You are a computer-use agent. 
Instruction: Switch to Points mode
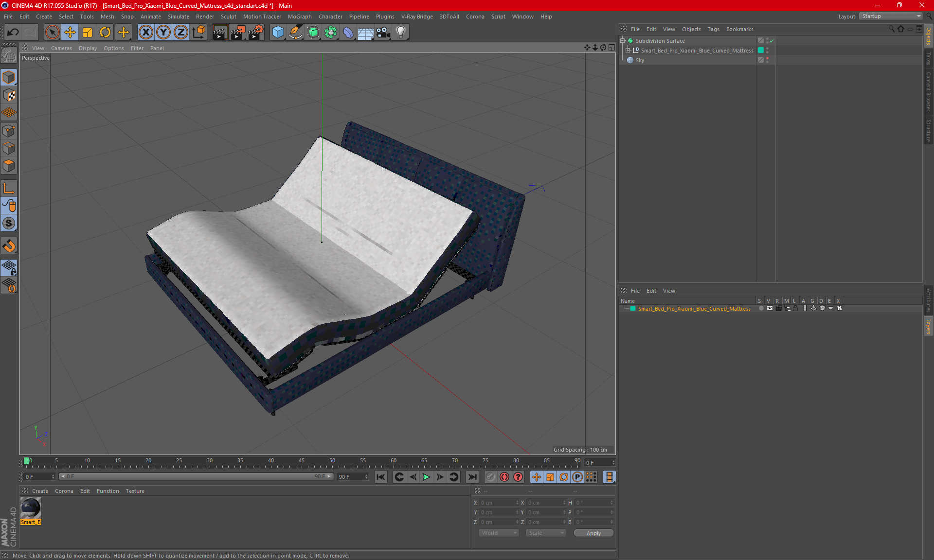click(9, 131)
